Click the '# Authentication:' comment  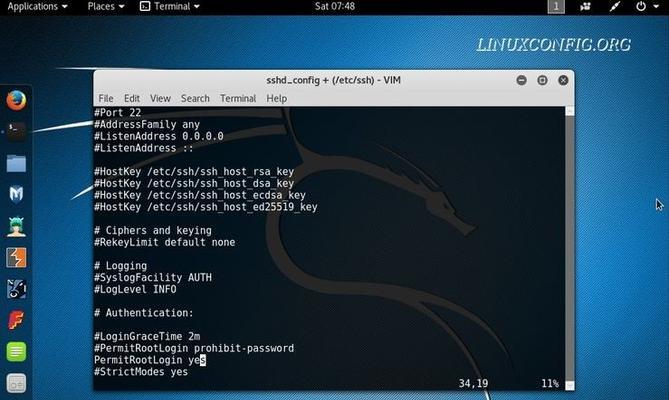click(144, 313)
